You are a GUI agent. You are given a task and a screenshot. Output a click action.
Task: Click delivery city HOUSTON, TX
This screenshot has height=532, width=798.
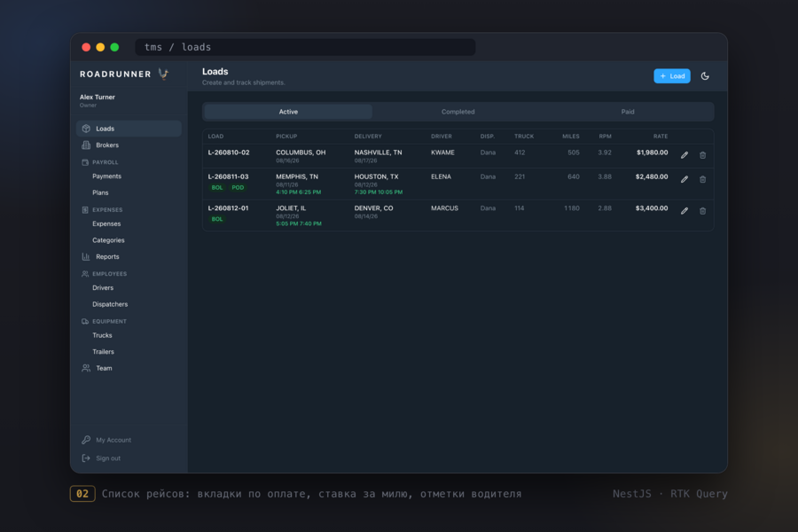coord(376,176)
